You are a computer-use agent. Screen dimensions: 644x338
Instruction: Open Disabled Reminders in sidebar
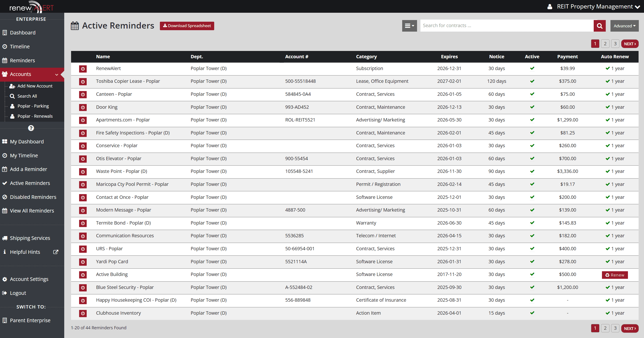click(33, 197)
